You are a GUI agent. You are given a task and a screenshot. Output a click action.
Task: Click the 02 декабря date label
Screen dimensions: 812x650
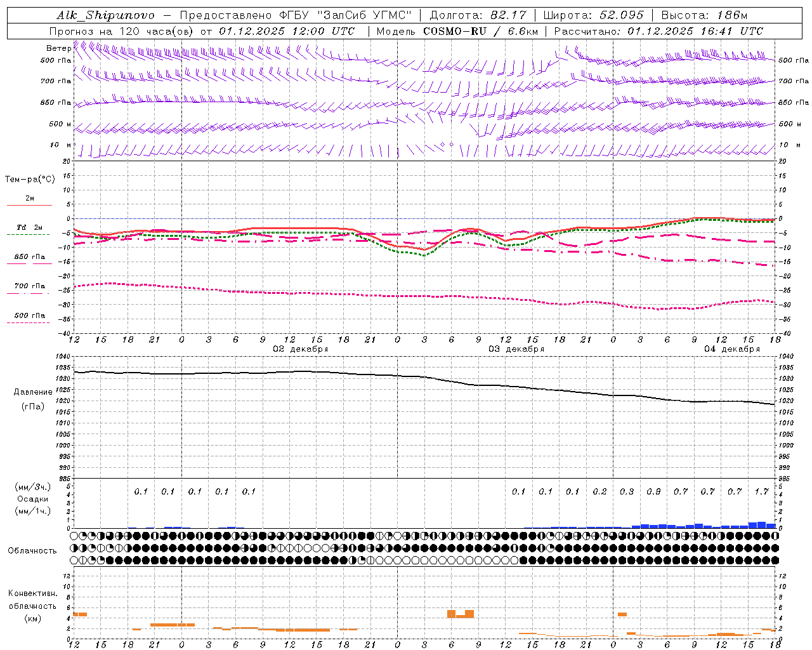click(x=301, y=349)
